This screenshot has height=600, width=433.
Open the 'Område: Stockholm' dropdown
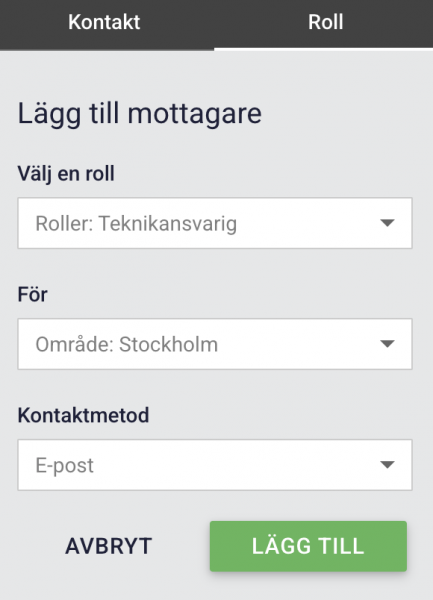click(215, 344)
